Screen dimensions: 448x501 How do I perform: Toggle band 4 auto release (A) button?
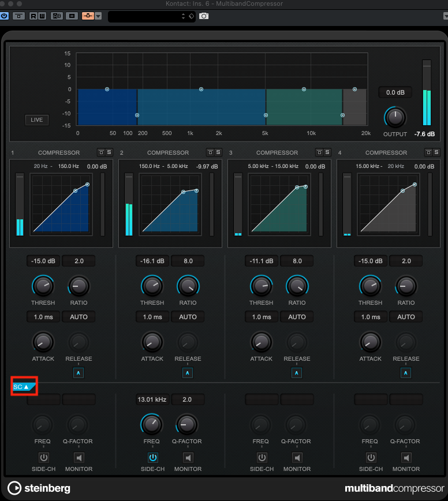[406, 373]
